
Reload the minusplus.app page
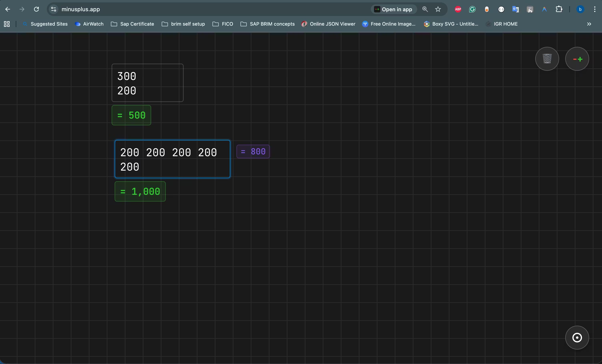coord(36,9)
